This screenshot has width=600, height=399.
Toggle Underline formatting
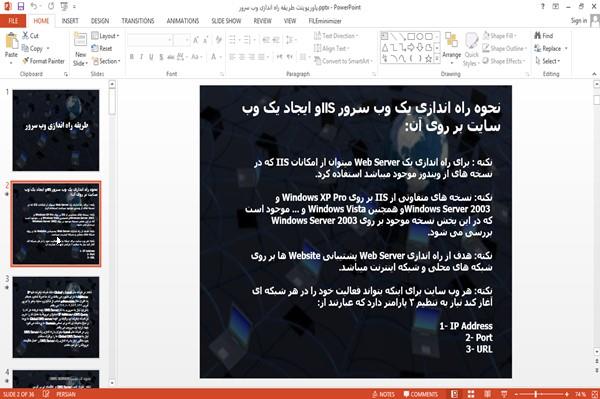point(151,57)
